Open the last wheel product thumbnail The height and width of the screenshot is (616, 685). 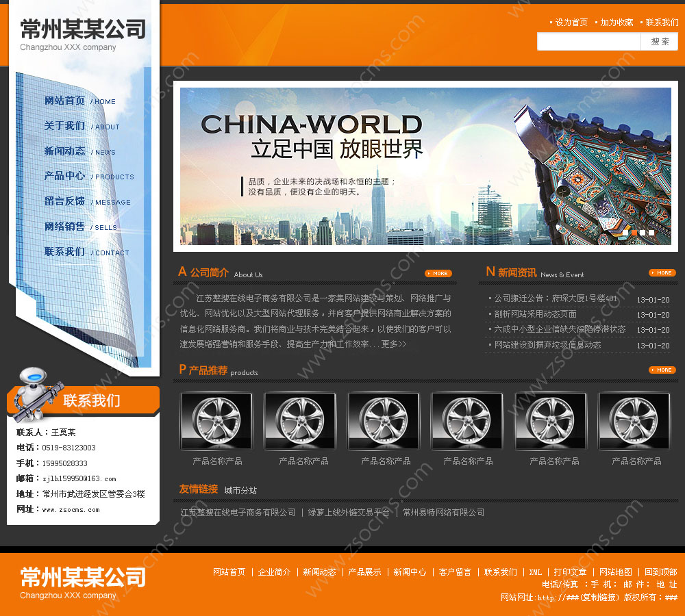pyautogui.click(x=634, y=420)
